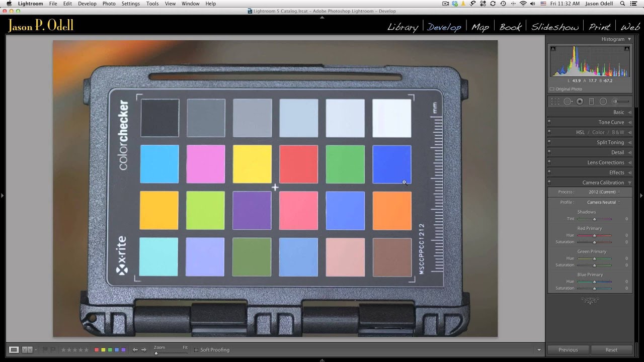
Task: Toggle the Lens Corrections panel switch
Action: pos(549,162)
